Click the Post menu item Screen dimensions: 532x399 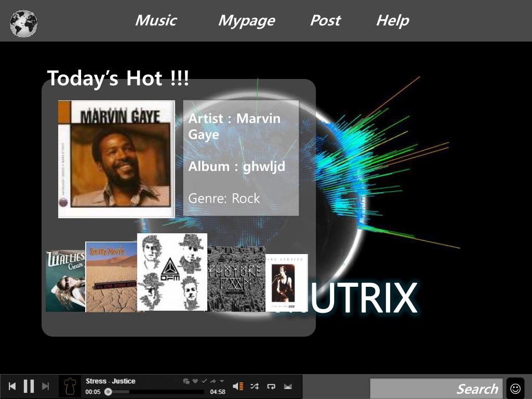tap(325, 21)
